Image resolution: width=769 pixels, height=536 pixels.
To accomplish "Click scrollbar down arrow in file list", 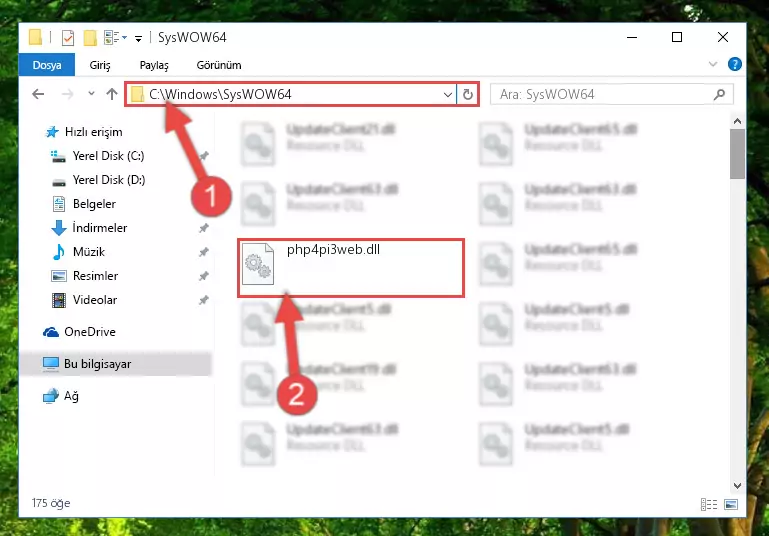I will (737, 485).
